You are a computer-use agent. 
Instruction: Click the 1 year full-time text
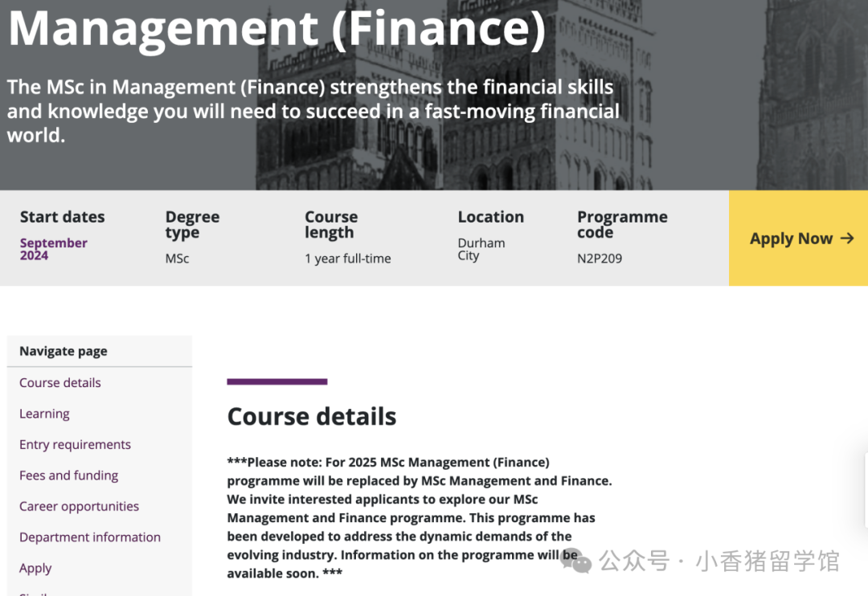point(348,259)
